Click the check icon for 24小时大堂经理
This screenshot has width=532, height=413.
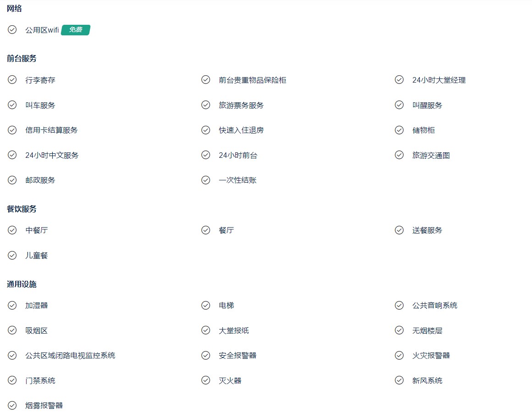tap(399, 80)
